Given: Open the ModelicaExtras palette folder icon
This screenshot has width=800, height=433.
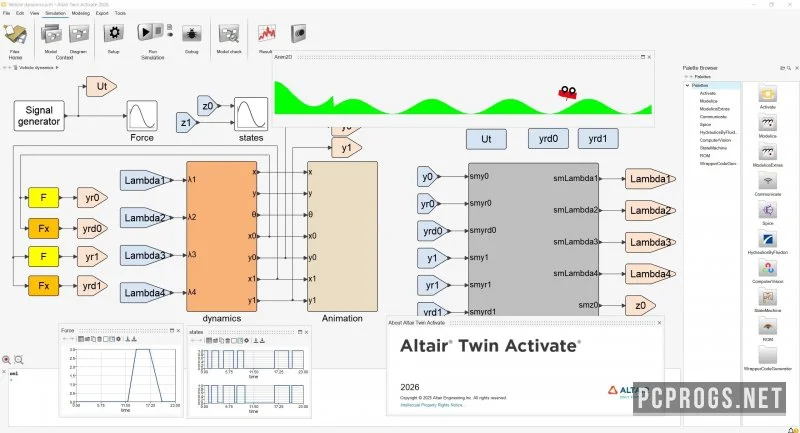Looking at the screenshot, I should click(767, 152).
